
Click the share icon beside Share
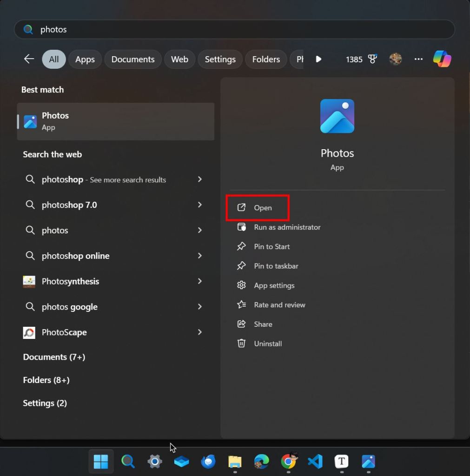[x=241, y=324]
